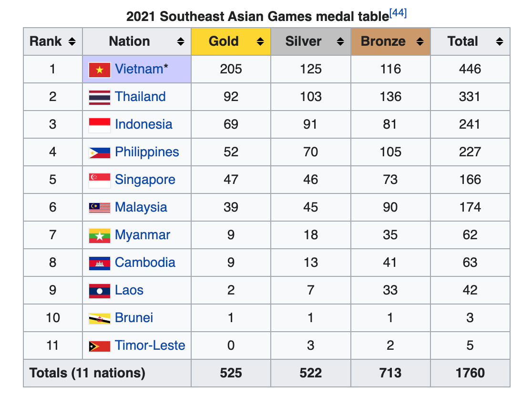Sort table by Nation column arrows
532x406 pixels.
[181, 41]
